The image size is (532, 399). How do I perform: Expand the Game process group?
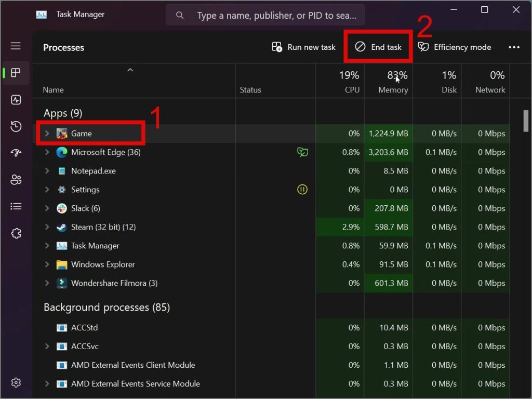47,134
